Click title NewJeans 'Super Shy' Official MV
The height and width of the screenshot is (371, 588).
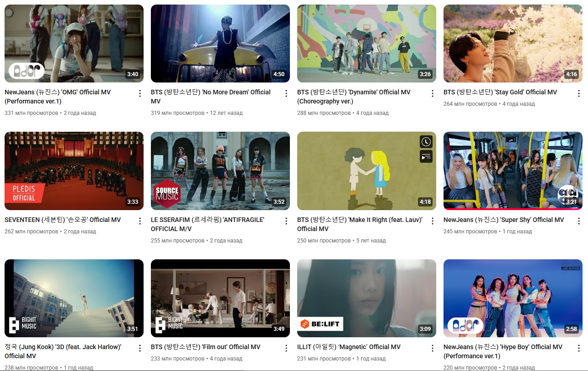tap(504, 220)
